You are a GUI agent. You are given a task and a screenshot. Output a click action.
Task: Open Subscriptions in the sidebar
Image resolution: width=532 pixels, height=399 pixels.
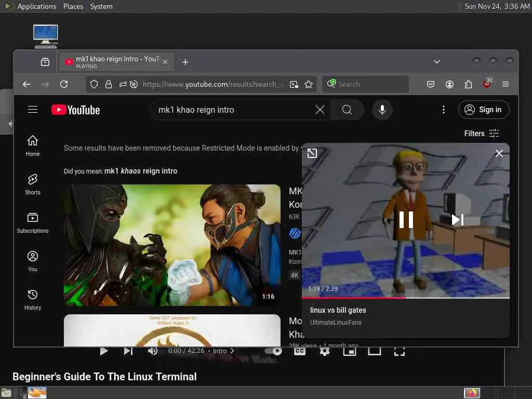click(33, 223)
